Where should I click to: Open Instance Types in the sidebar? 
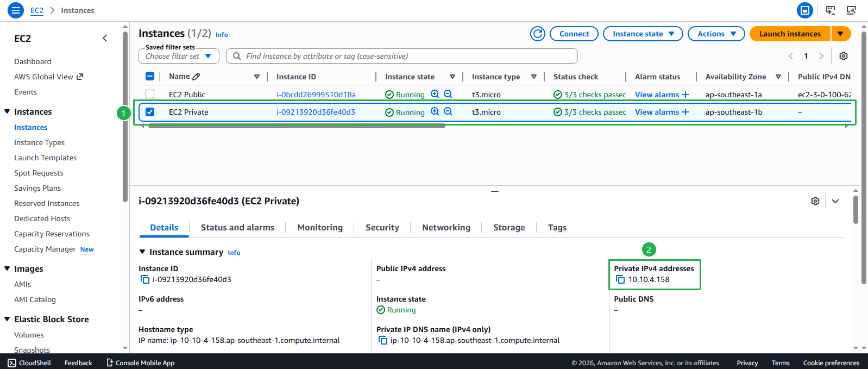[39, 142]
